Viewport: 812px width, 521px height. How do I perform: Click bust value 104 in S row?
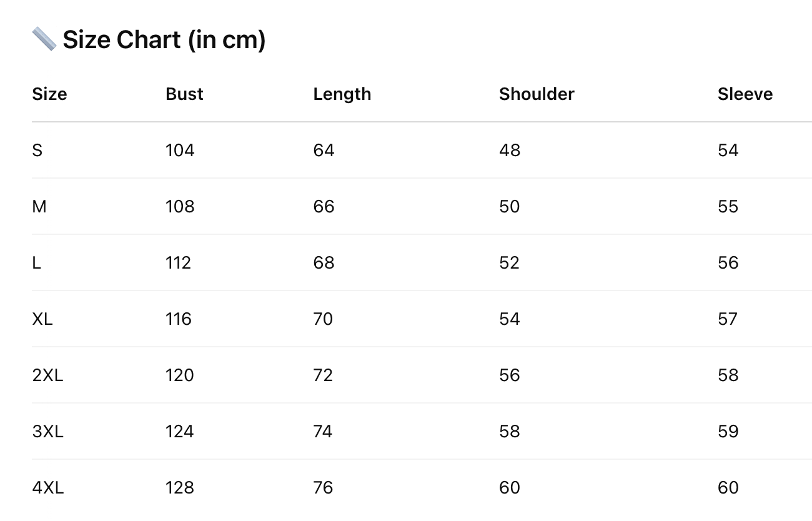[180, 151]
